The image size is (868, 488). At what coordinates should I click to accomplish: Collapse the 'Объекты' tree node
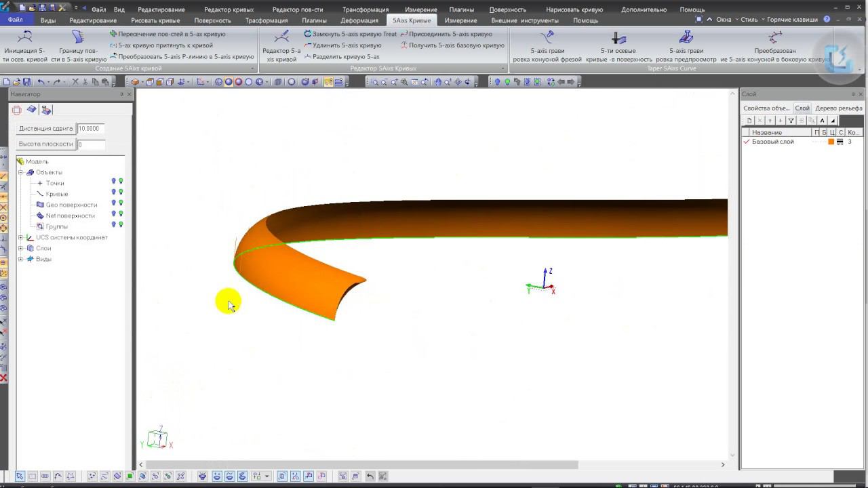[20, 173]
